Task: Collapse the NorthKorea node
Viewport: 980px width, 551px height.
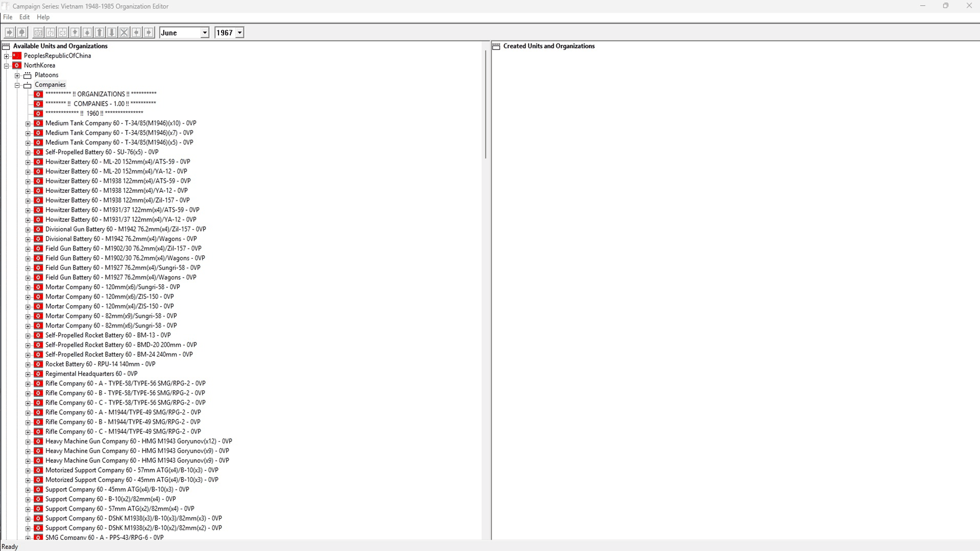Action: pos(7,66)
